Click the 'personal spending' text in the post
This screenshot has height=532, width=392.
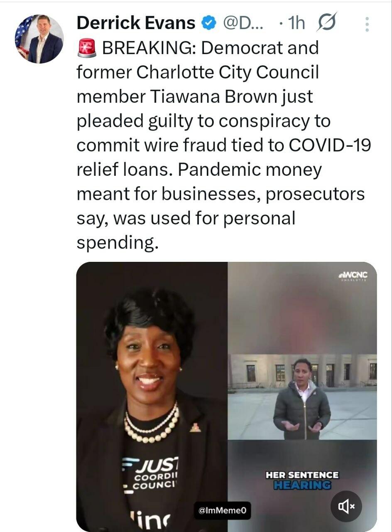point(186,231)
